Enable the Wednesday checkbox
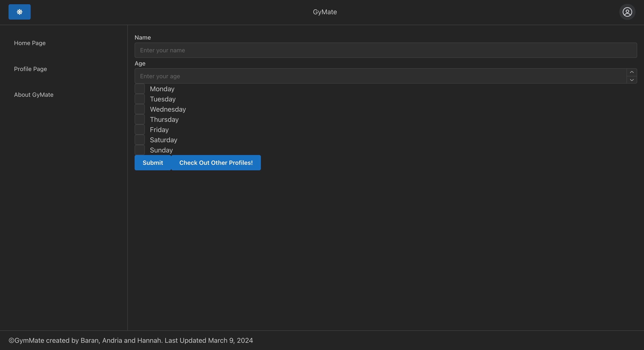The height and width of the screenshot is (350, 644). tap(139, 109)
